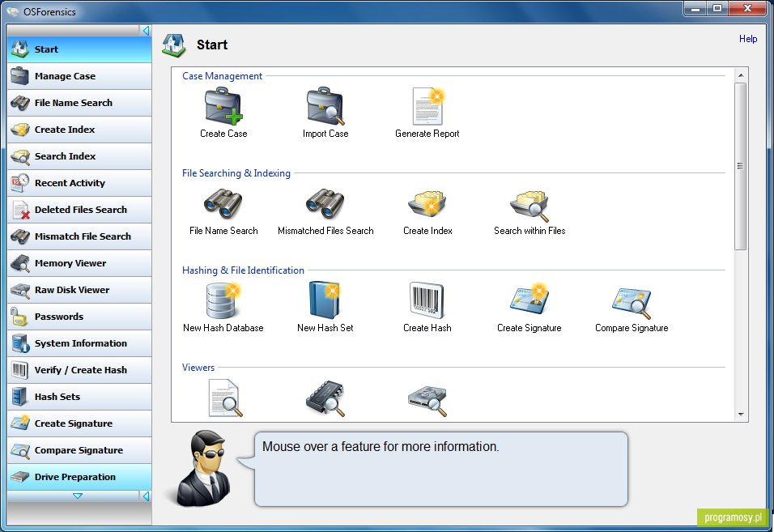Collapse sidebar with the bottom left-arrow
The image size is (774, 532).
pos(146,496)
